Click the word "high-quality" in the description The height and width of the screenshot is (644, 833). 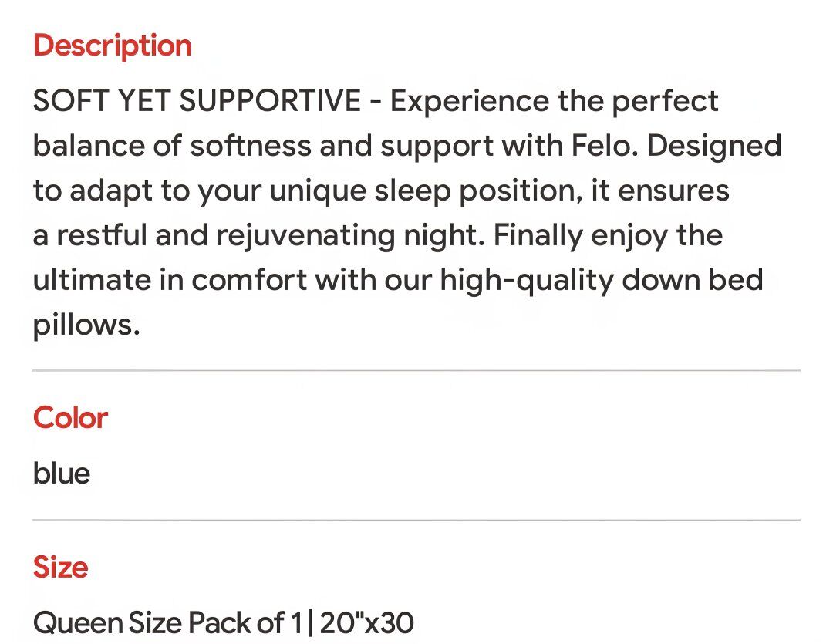click(527, 280)
